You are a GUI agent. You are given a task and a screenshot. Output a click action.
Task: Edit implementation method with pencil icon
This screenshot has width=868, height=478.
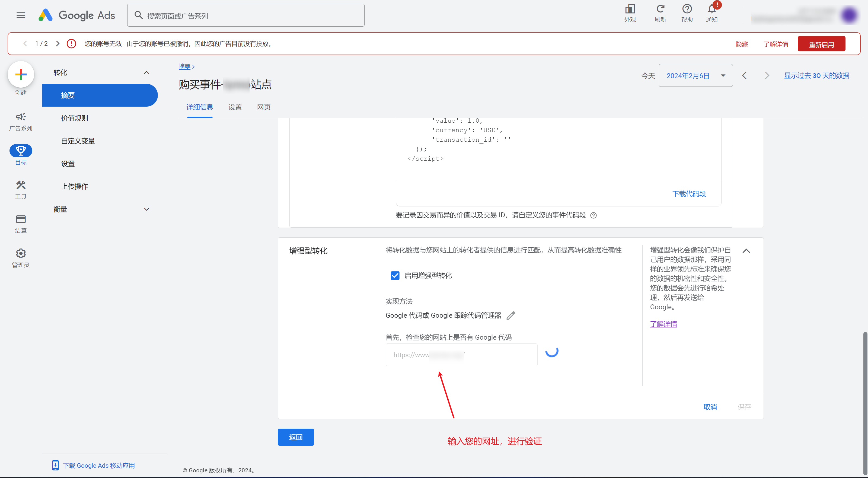click(x=511, y=316)
